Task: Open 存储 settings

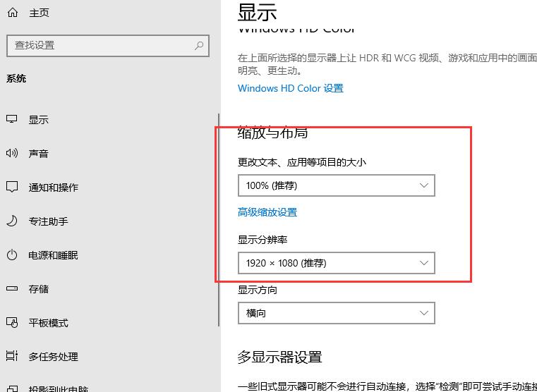Action: 38,289
